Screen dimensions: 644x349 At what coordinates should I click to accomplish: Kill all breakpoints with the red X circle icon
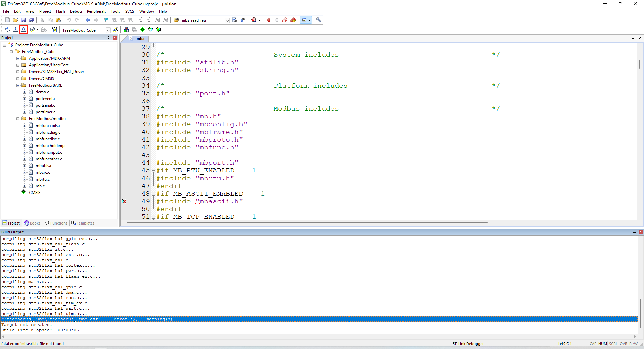coord(293,20)
